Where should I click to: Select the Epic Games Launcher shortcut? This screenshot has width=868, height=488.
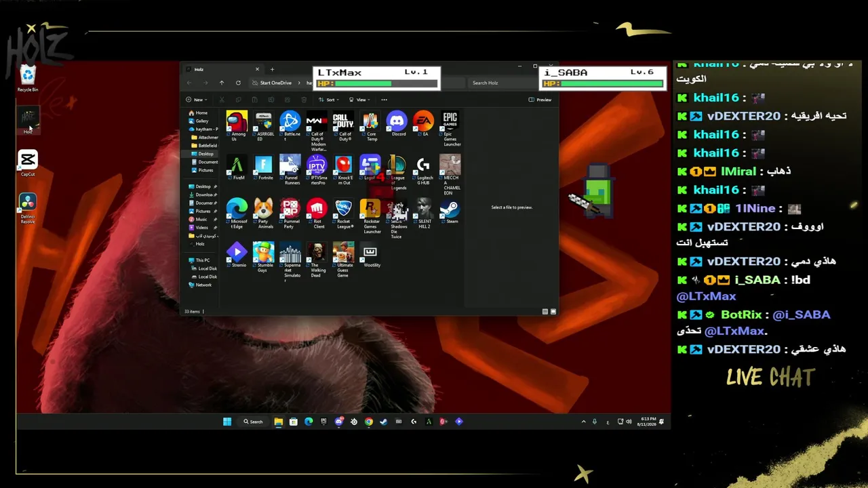(450, 129)
